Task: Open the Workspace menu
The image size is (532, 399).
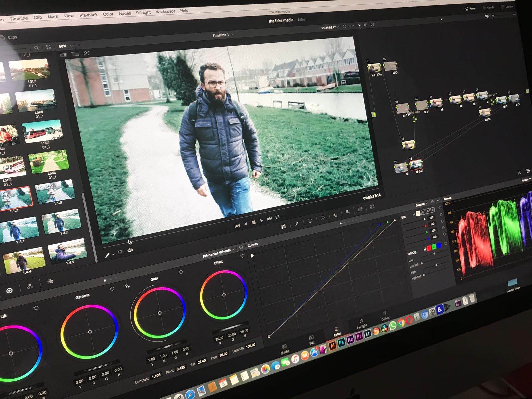Action: pyautogui.click(x=165, y=11)
